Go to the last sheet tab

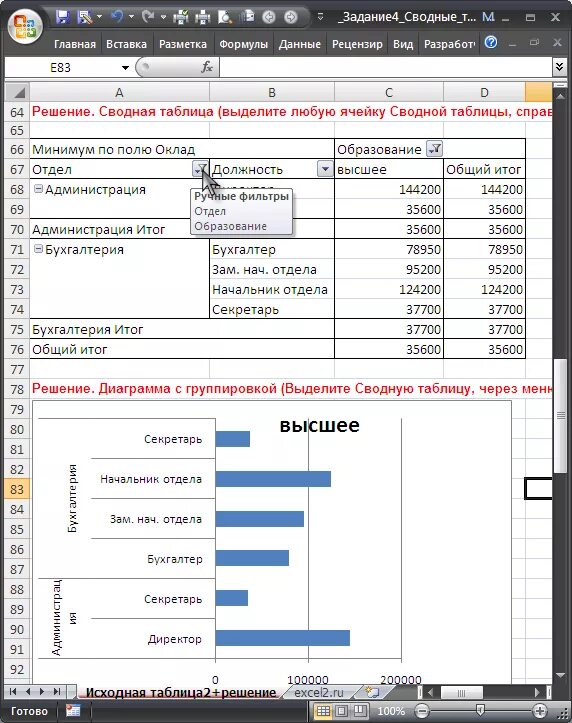(x=57, y=692)
